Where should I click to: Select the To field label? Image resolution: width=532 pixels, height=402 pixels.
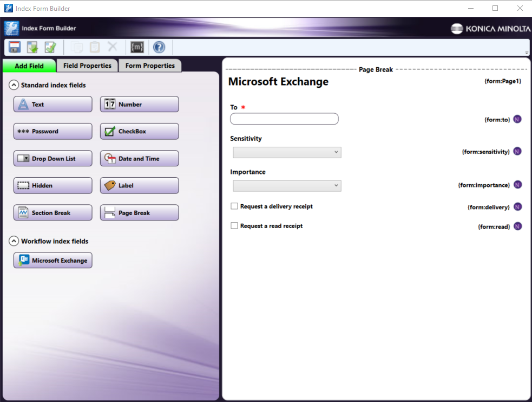pos(234,107)
